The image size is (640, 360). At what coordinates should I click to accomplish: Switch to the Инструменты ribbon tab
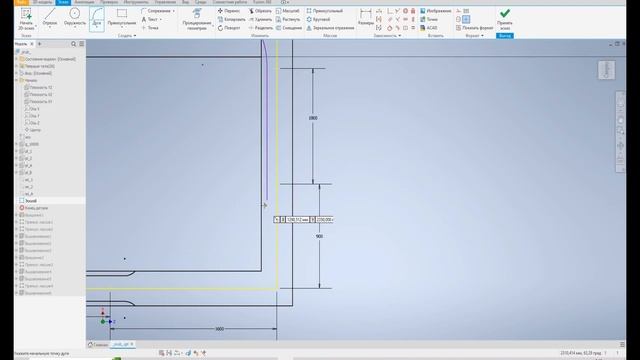136,2
